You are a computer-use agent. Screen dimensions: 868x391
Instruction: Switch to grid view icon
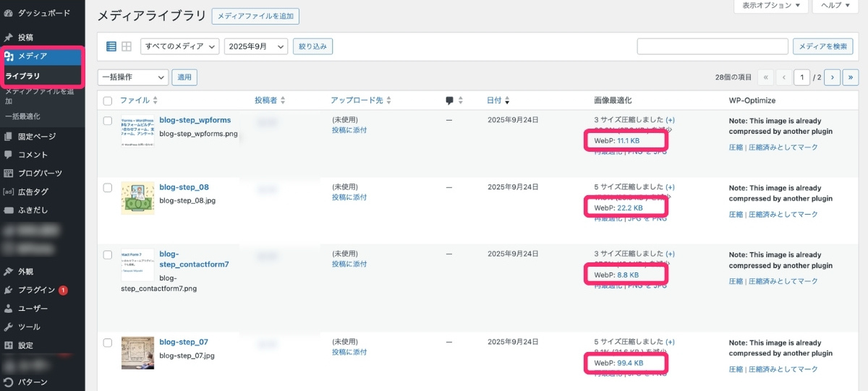click(x=127, y=46)
